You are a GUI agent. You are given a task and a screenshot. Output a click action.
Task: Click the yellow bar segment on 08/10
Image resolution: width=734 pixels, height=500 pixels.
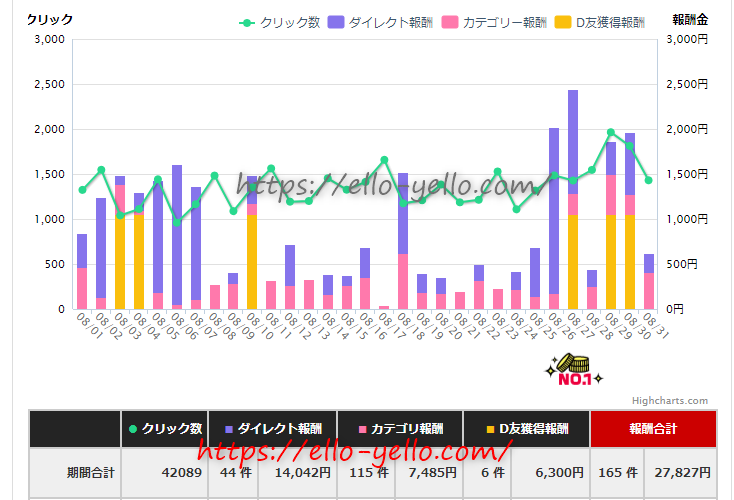[252, 260]
